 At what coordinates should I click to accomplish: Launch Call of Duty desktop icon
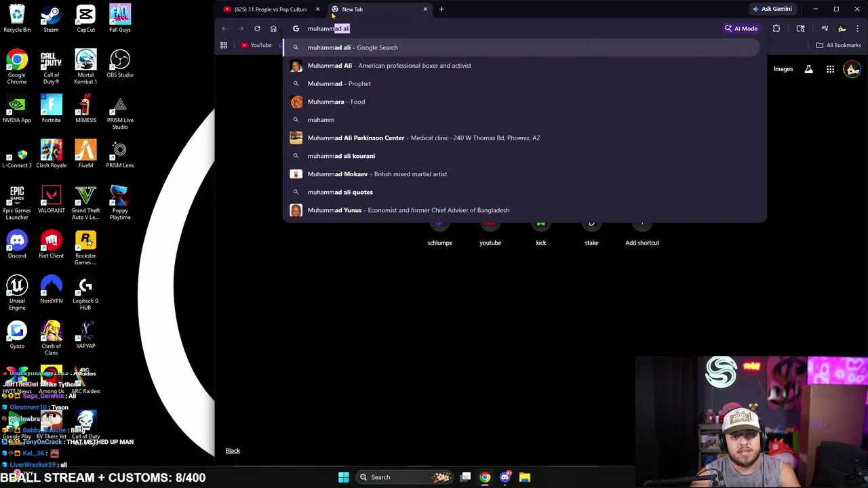[51, 66]
